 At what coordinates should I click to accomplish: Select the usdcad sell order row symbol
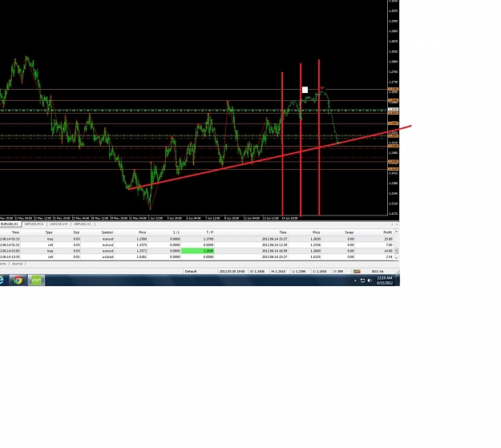point(107,257)
